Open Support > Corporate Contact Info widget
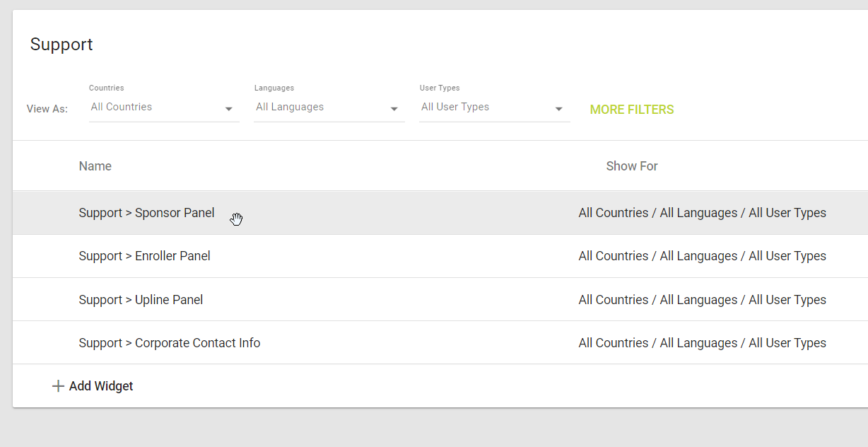The height and width of the screenshot is (447, 868). pos(169,343)
